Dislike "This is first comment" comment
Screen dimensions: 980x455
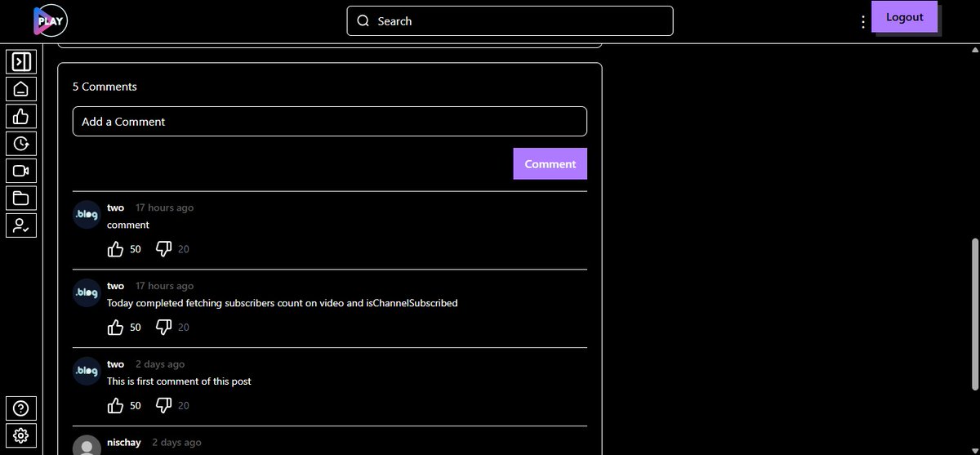click(163, 405)
